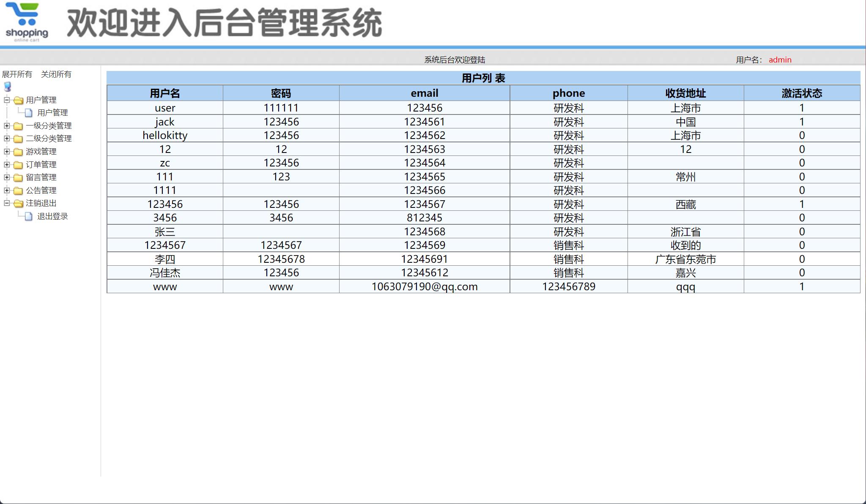
Task: Select 用户管理 child menu item
Action: tap(52, 113)
